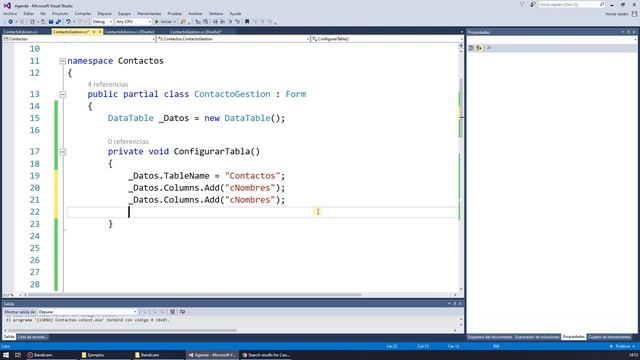Open the editor zoom percentage dropdown

pos(12,295)
